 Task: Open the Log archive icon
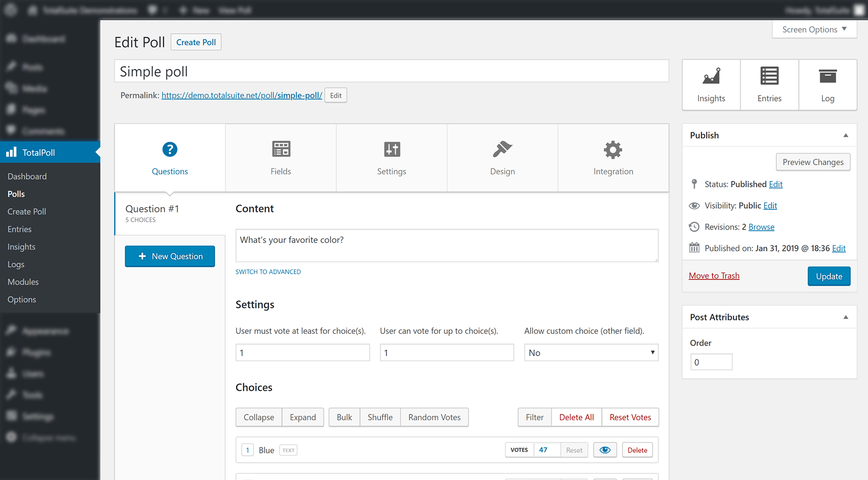[828, 76]
